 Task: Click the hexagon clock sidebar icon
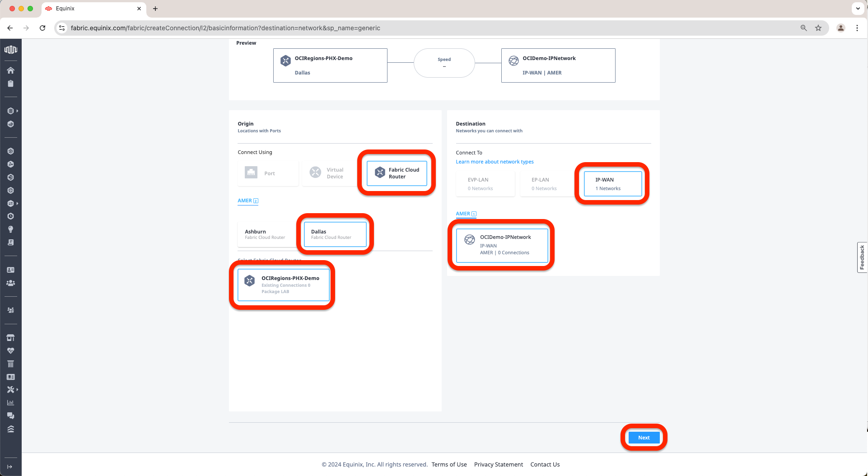11,216
